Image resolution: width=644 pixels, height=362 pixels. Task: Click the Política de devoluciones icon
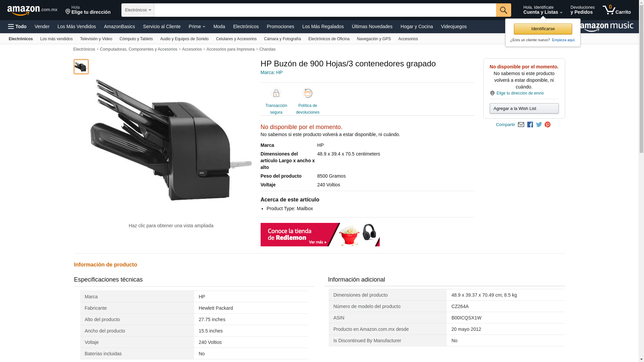click(308, 94)
